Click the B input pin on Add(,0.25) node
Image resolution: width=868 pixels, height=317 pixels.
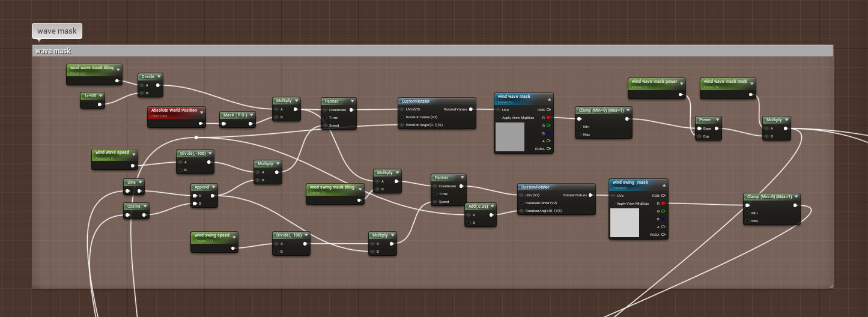tap(469, 223)
